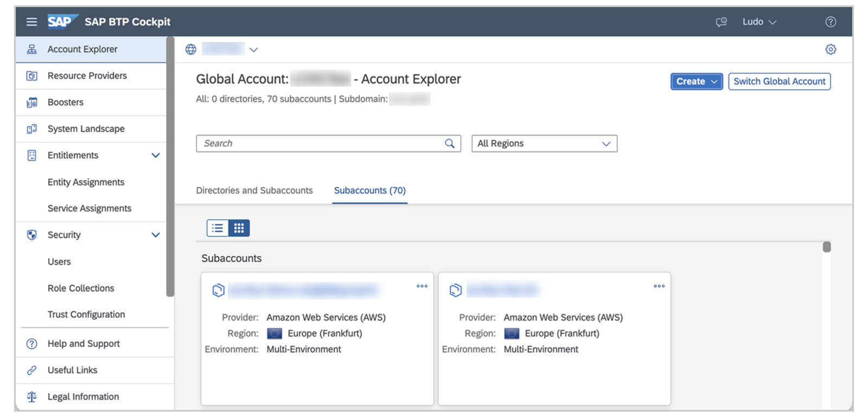
Task: Click the System Landscape sidebar icon
Action: tap(32, 129)
